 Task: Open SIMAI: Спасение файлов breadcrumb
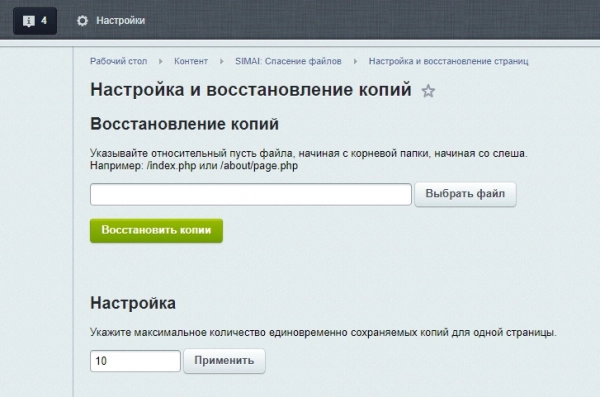[x=288, y=61]
